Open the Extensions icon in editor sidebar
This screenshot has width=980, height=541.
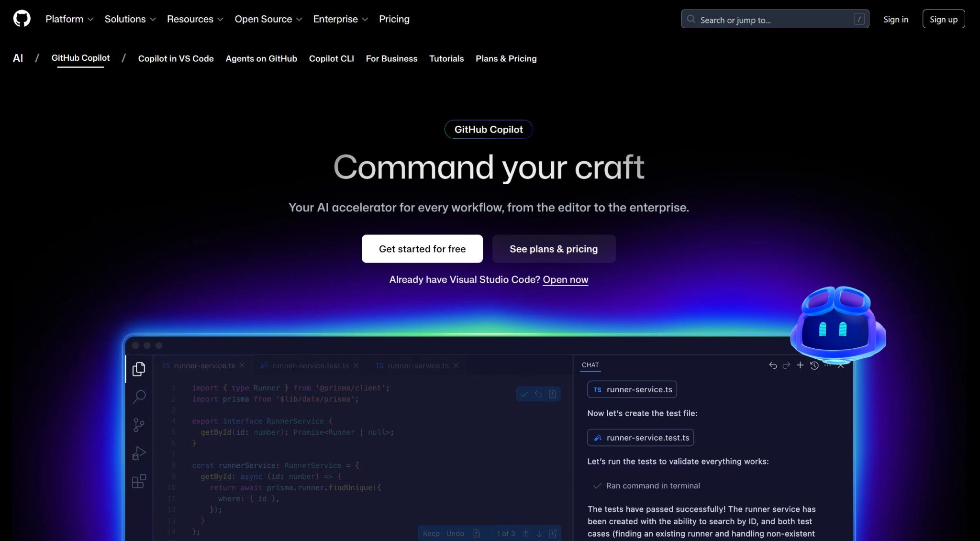coord(139,481)
